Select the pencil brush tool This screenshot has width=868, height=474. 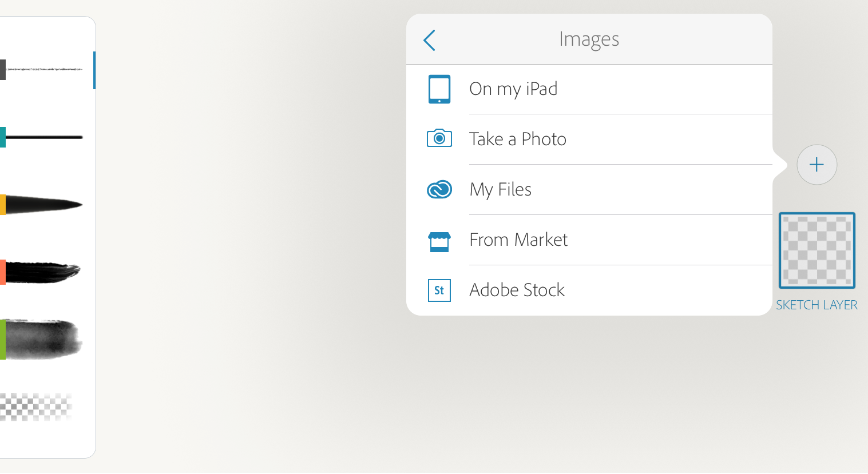pyautogui.click(x=40, y=70)
